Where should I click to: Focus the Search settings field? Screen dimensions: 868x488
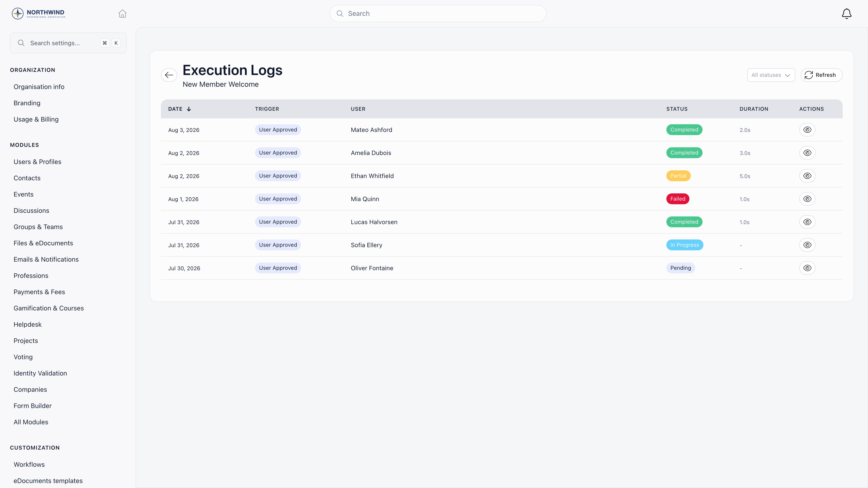tap(68, 43)
